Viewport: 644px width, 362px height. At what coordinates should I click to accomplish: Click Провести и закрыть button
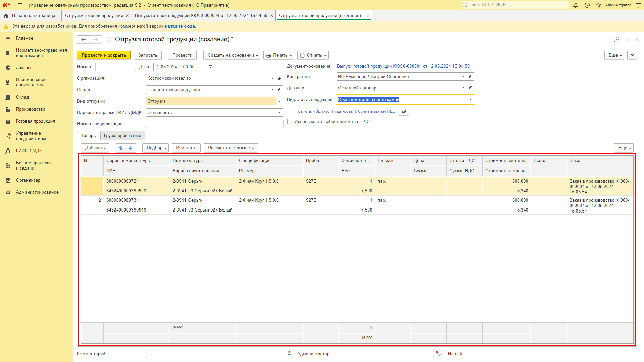[x=104, y=55]
